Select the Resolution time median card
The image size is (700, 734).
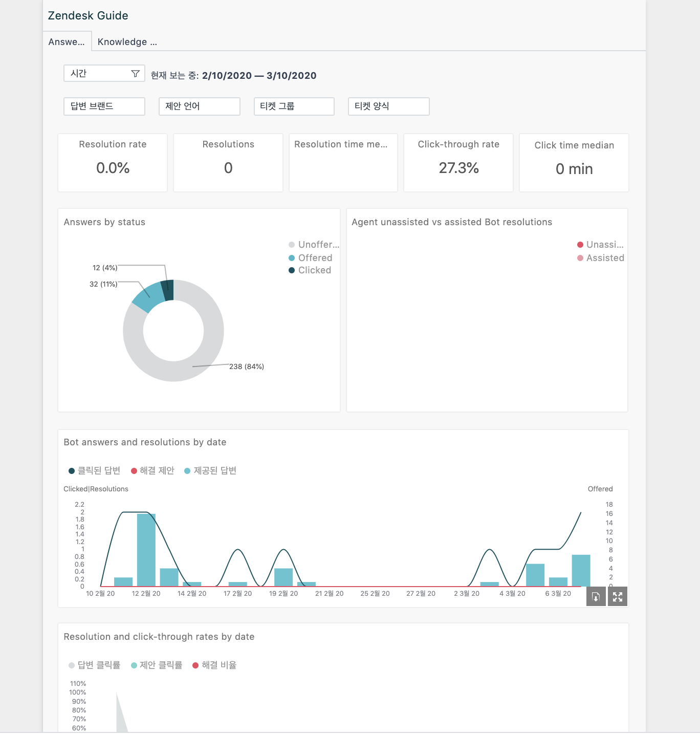tap(343, 163)
